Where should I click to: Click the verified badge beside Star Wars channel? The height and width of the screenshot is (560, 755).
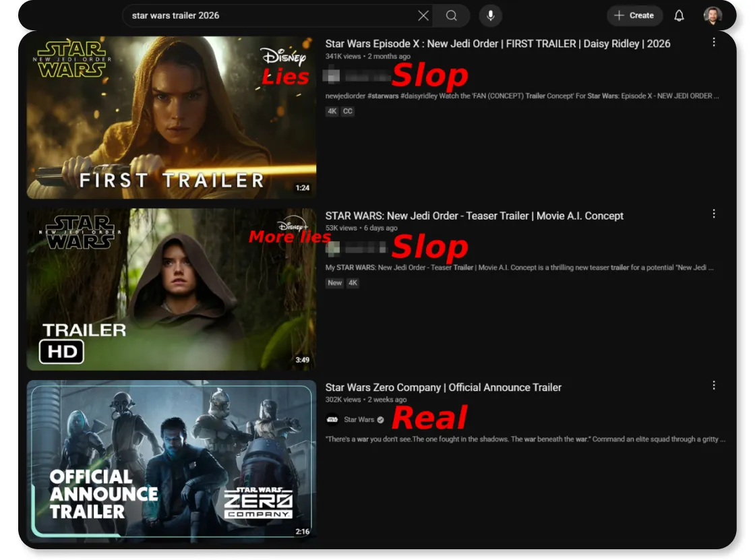(x=380, y=420)
